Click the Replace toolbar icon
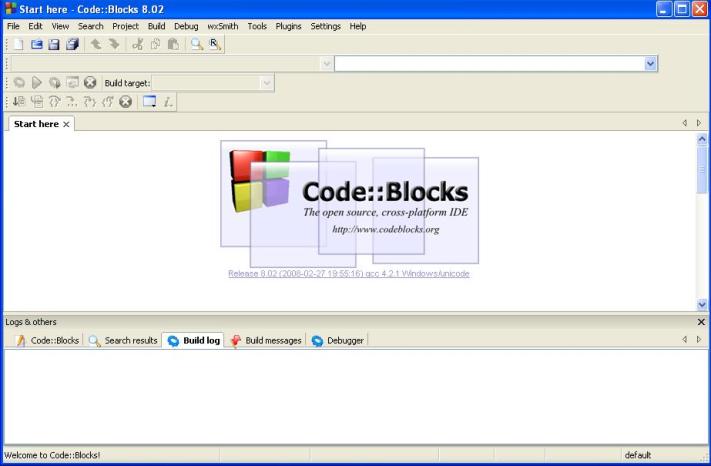The height and width of the screenshot is (466, 711). tap(215, 44)
